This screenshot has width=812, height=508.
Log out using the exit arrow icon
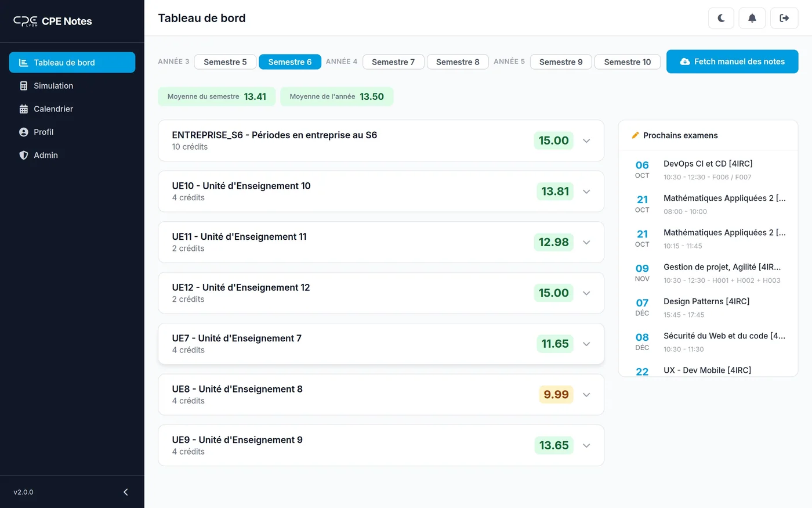pos(784,18)
